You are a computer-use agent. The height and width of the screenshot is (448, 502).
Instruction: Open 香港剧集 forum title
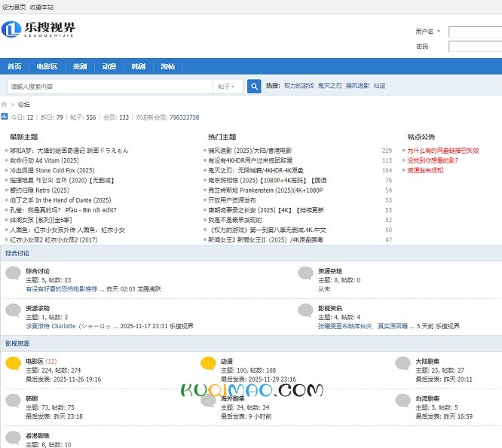tap(38, 435)
